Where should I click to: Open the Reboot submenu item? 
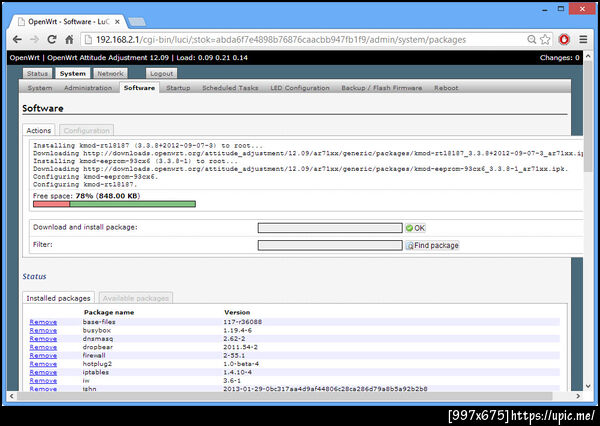tap(446, 88)
